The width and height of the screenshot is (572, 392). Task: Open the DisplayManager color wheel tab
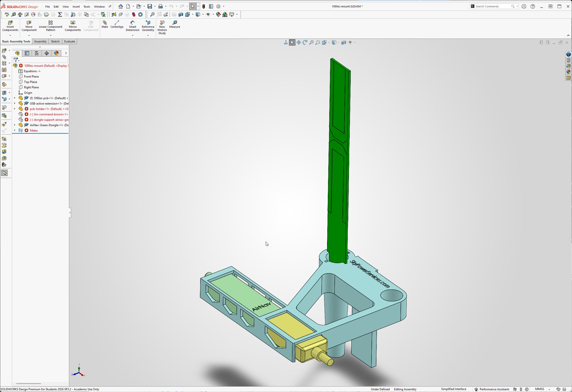[x=56, y=53]
